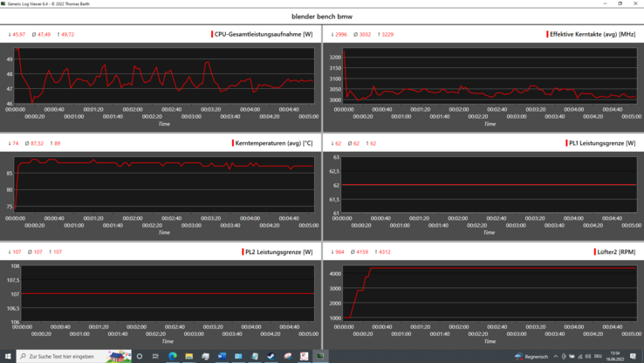The image size is (644, 363).
Task: Open Steam from the taskbar
Action: [x=271, y=356]
